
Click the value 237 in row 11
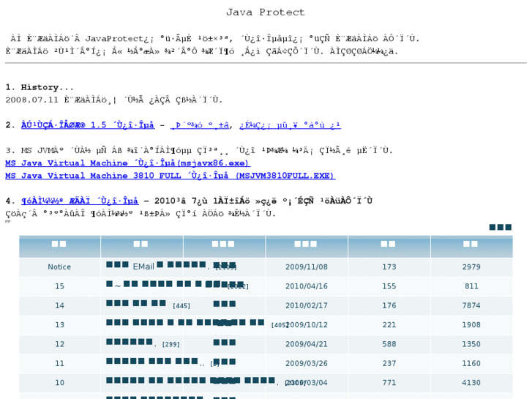click(x=389, y=364)
